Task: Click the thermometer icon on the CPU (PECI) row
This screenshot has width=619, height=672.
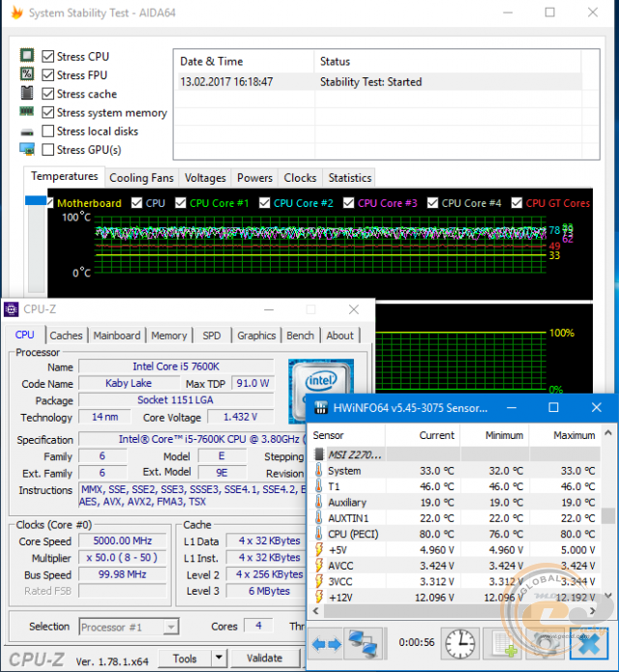Action: coord(318,534)
